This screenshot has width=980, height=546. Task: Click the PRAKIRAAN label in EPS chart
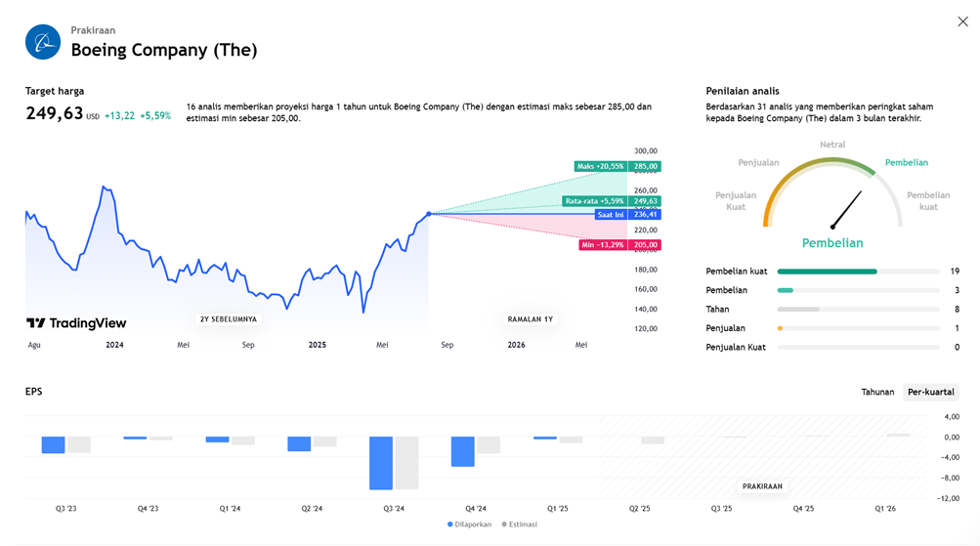762,486
